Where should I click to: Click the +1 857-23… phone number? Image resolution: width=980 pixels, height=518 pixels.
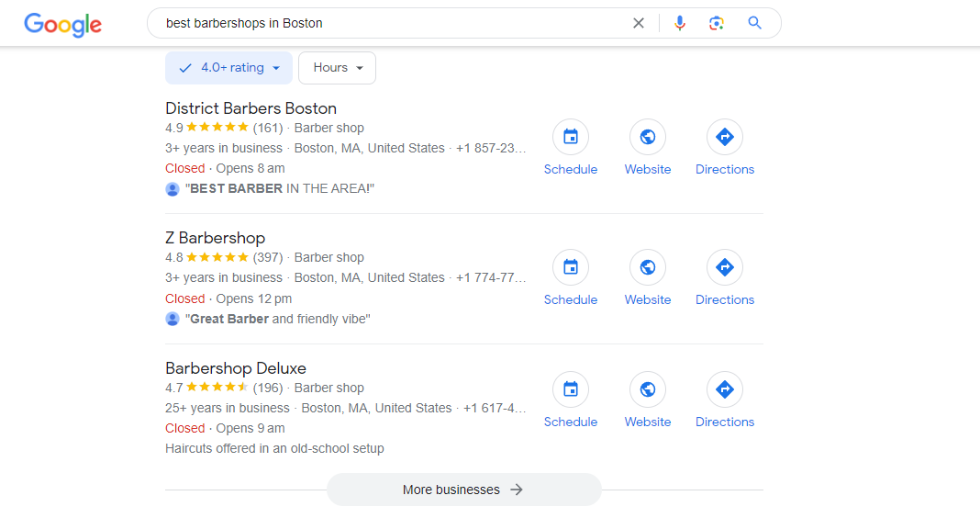tap(491, 148)
